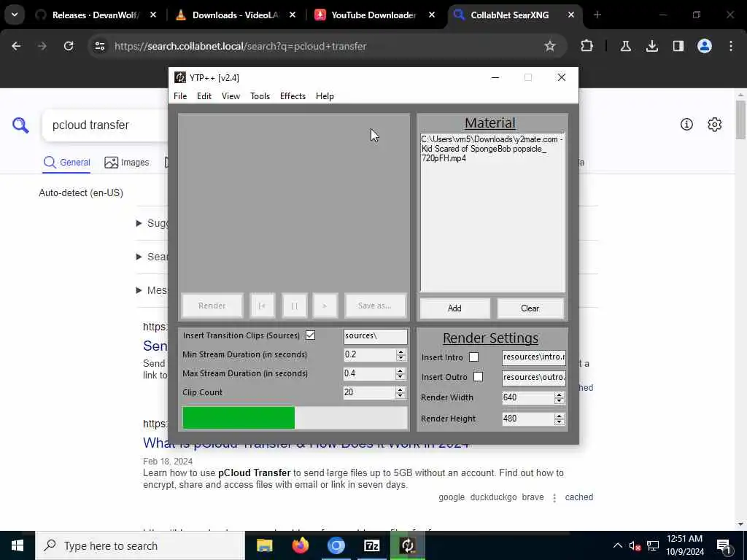Click the sources\ folder input field
747x560 pixels.
tap(375, 335)
